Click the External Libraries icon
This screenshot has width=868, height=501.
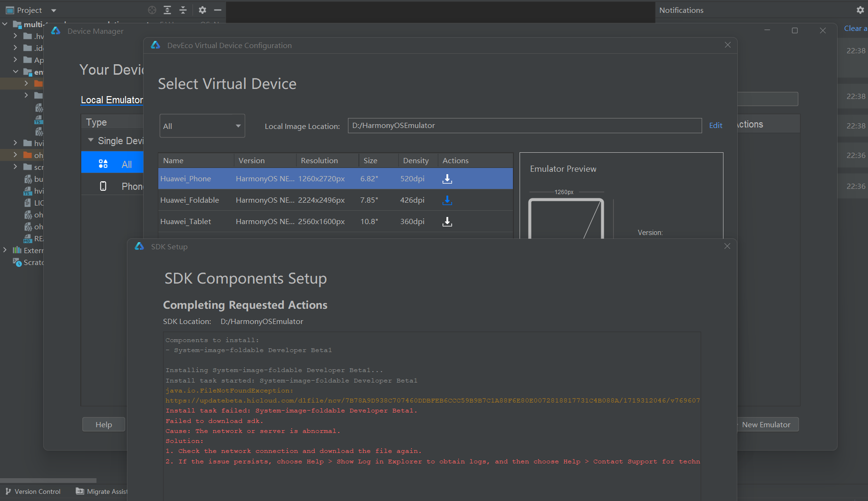click(x=17, y=250)
